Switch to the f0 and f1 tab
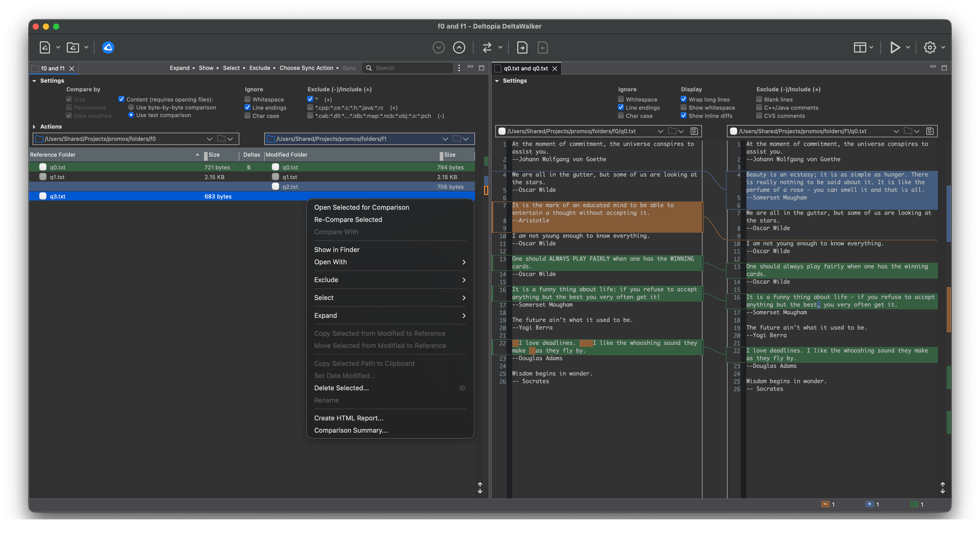This screenshot has width=980, height=550. [53, 68]
